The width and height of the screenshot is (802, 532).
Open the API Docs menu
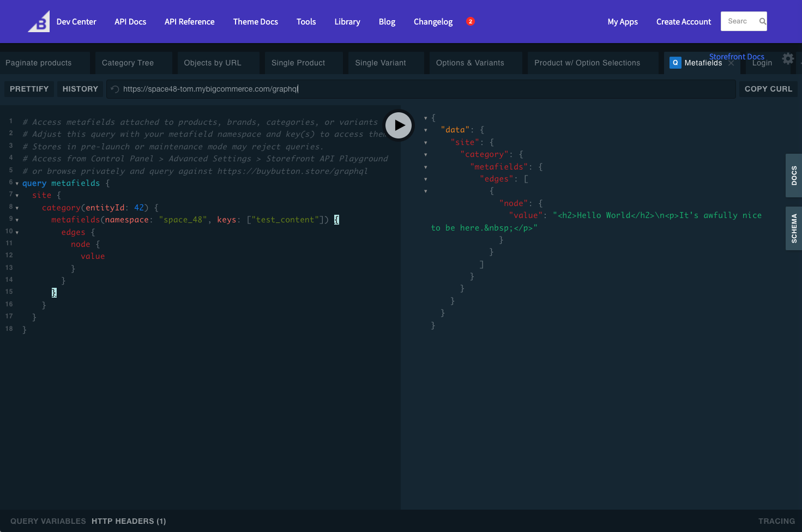coord(130,22)
